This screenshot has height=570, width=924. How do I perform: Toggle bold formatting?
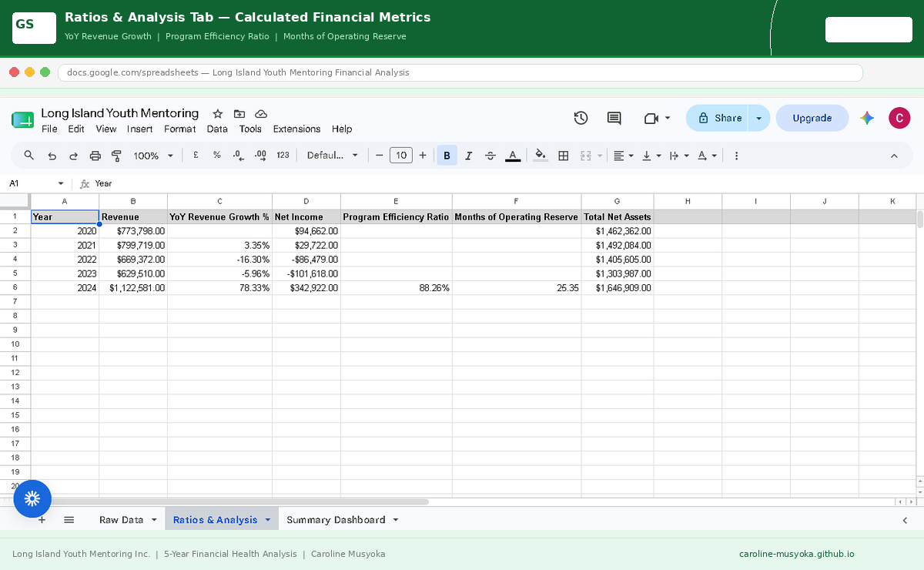[x=447, y=155]
